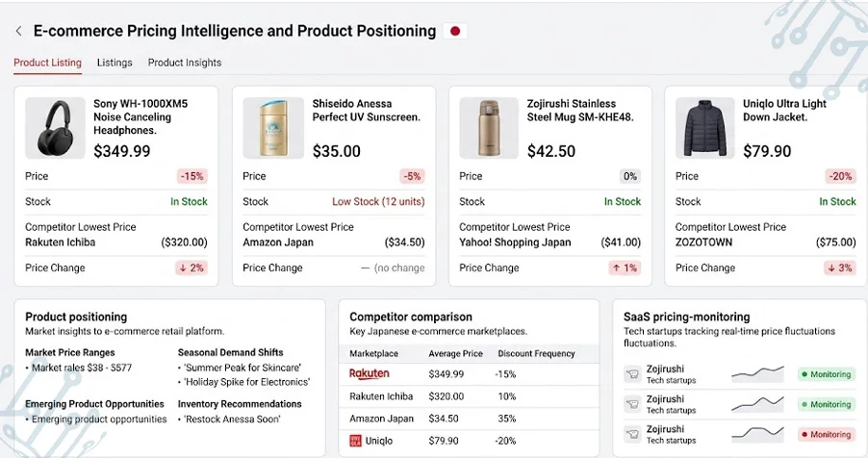
Task: Go back using the left chevron arrow
Action: click(19, 31)
